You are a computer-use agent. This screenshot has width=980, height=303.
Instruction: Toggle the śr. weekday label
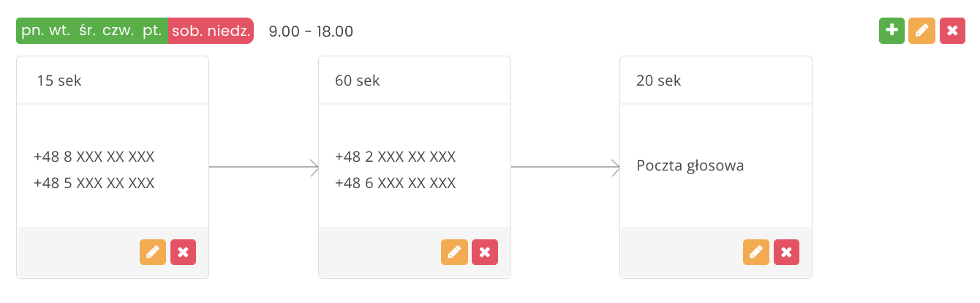(88, 31)
